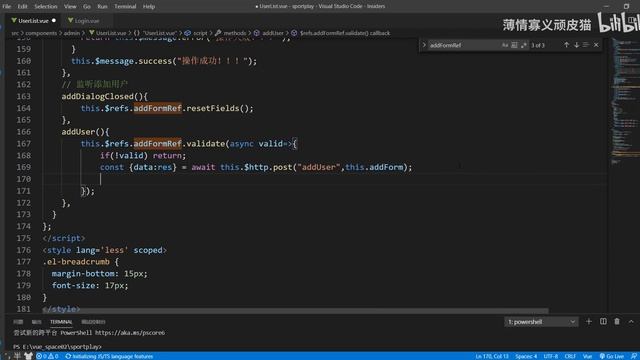Click line number 170 in gutter

click(24, 179)
